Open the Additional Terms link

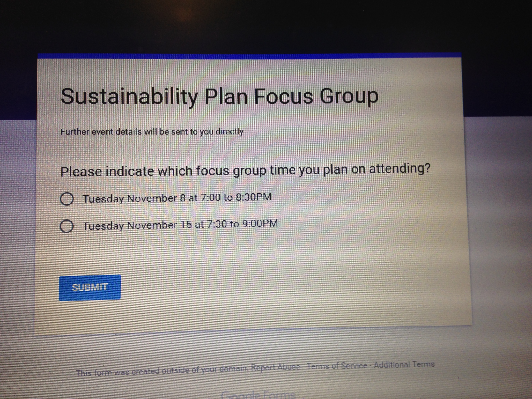404,365
